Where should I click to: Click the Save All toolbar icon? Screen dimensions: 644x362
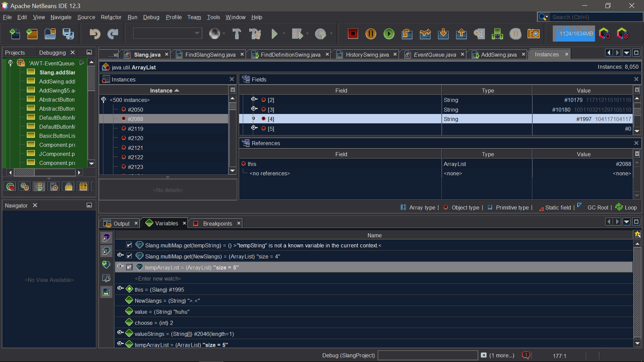[x=68, y=34]
